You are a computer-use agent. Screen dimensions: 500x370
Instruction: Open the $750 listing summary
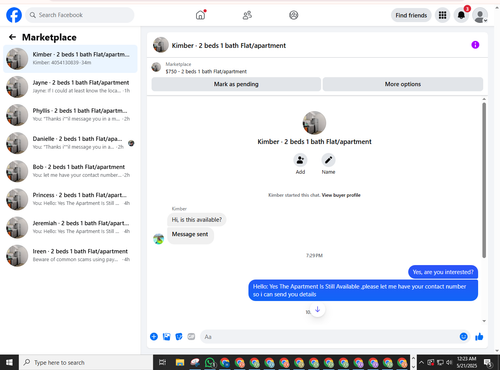point(206,68)
